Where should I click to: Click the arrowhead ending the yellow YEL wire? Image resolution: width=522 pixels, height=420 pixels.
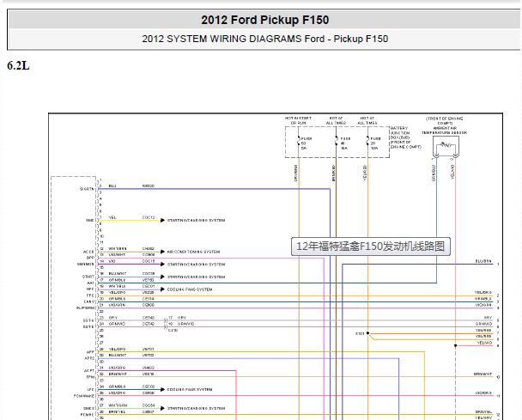[x=162, y=221]
